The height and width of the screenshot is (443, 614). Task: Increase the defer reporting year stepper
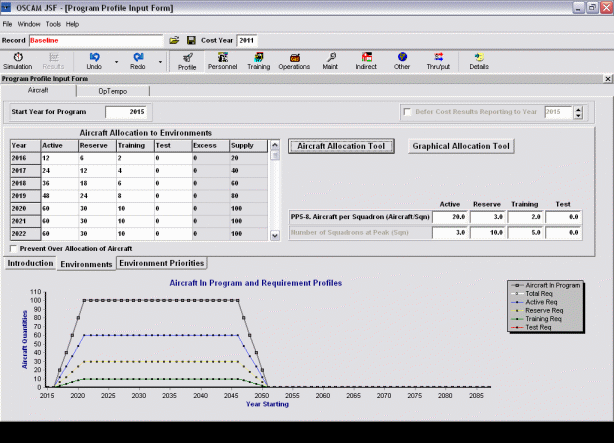[578, 109]
